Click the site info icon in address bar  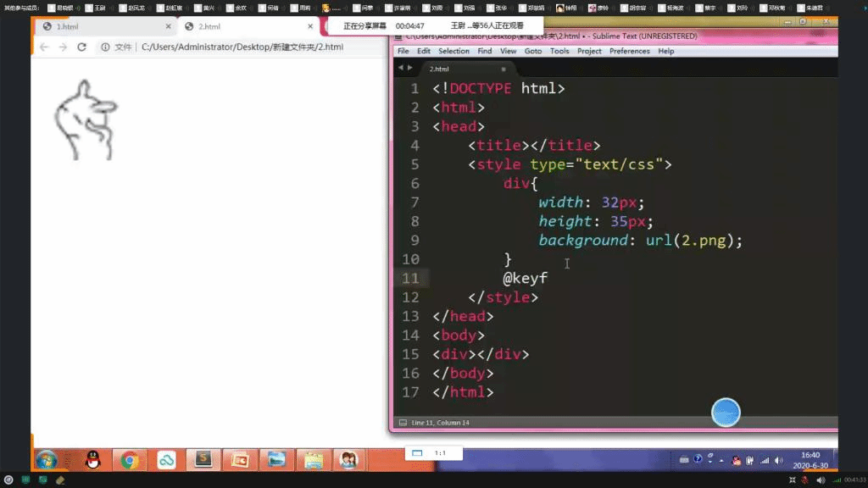tap(105, 47)
